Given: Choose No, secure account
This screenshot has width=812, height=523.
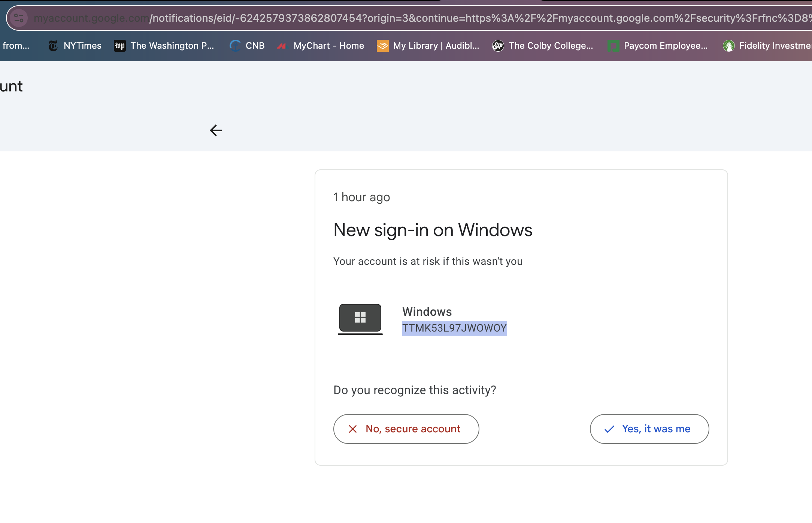Looking at the screenshot, I should 406,429.
